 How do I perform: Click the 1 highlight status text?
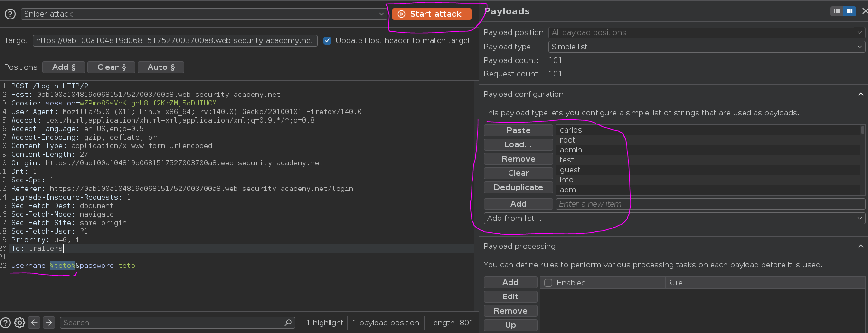click(325, 323)
